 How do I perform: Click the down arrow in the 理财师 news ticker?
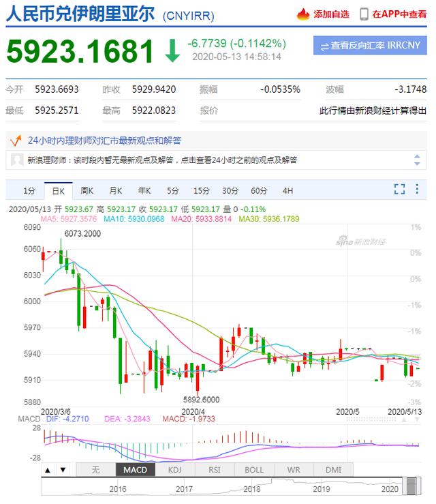click(417, 163)
